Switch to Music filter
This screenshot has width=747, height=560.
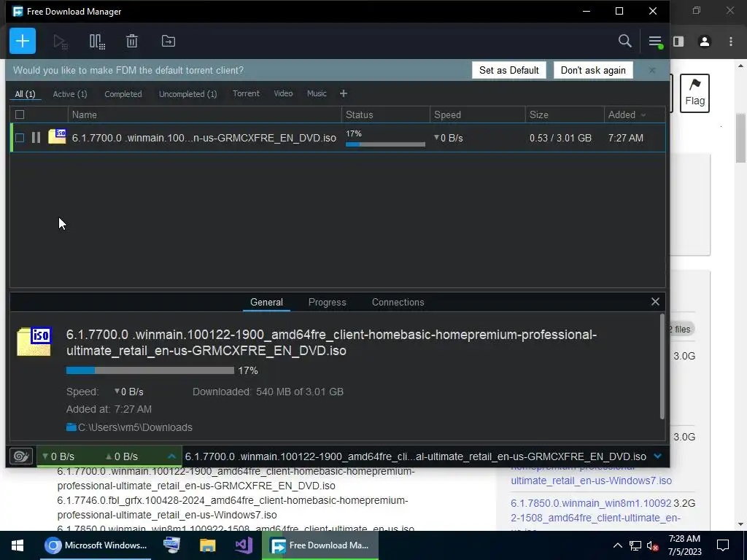[317, 93]
